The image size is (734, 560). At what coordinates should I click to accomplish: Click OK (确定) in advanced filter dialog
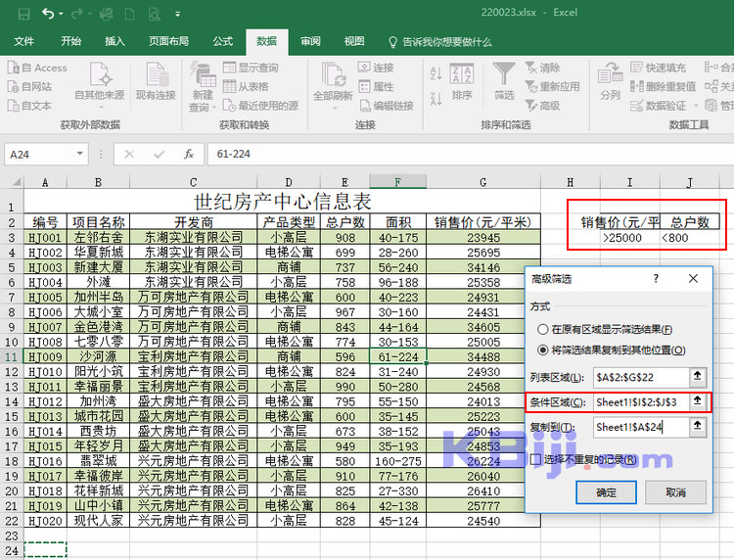coord(606,492)
